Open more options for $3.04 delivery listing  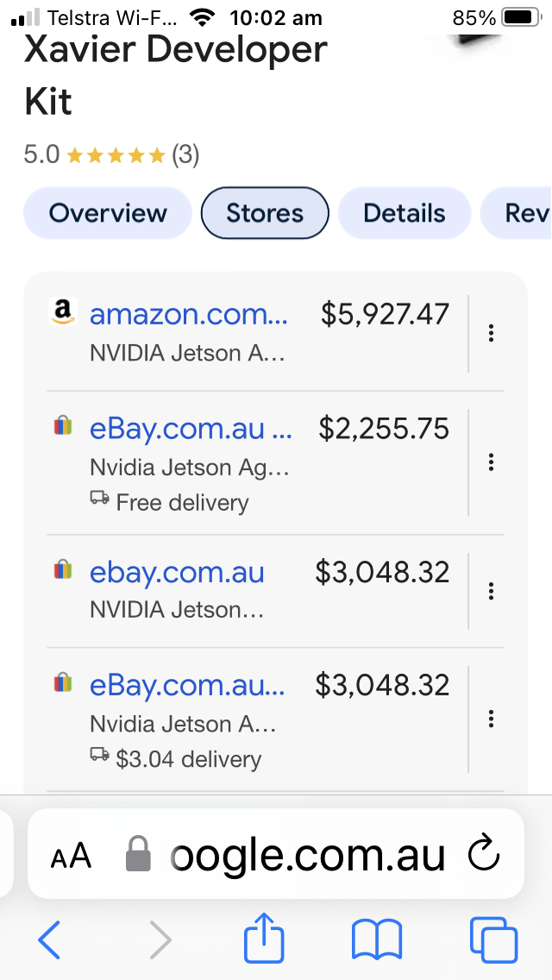pyautogui.click(x=492, y=719)
